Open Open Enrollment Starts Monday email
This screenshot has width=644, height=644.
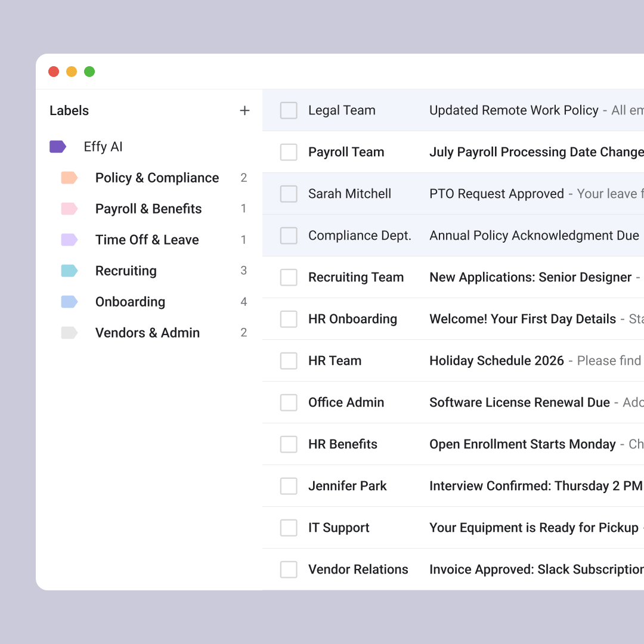point(522,444)
